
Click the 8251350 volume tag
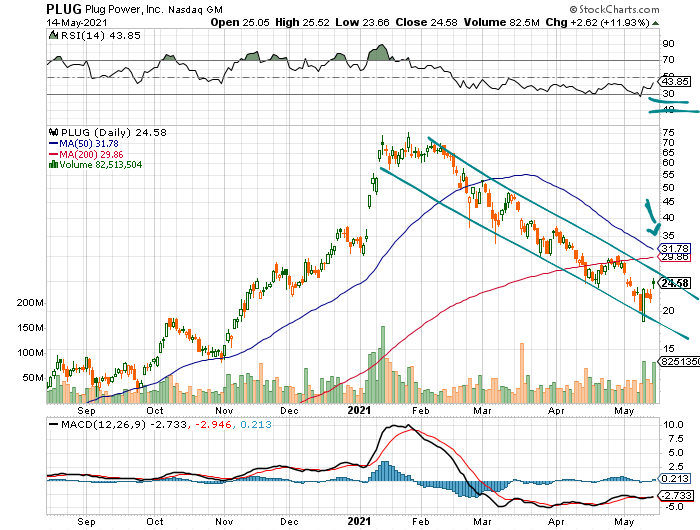680,361
